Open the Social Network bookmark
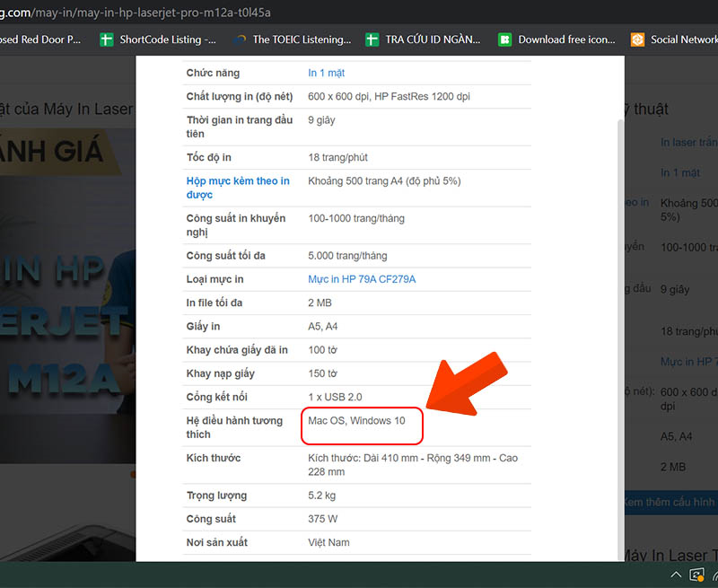This screenshot has width=718, height=588. pos(674,39)
